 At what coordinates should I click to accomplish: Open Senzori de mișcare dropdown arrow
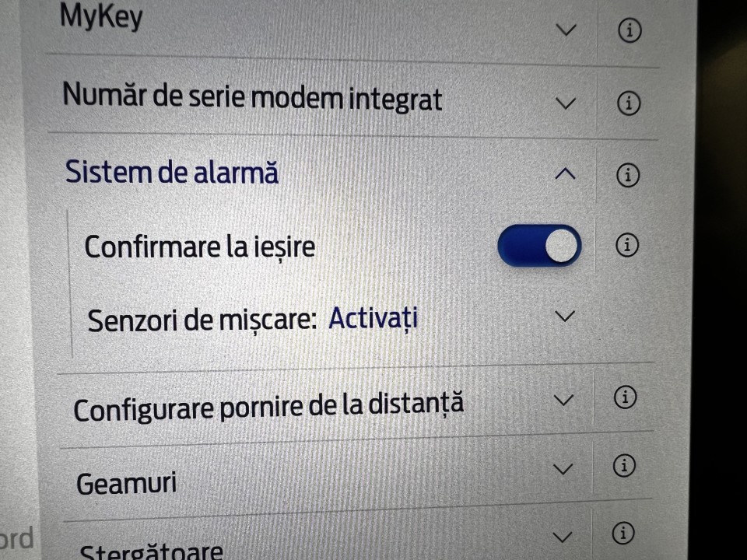[x=566, y=316]
